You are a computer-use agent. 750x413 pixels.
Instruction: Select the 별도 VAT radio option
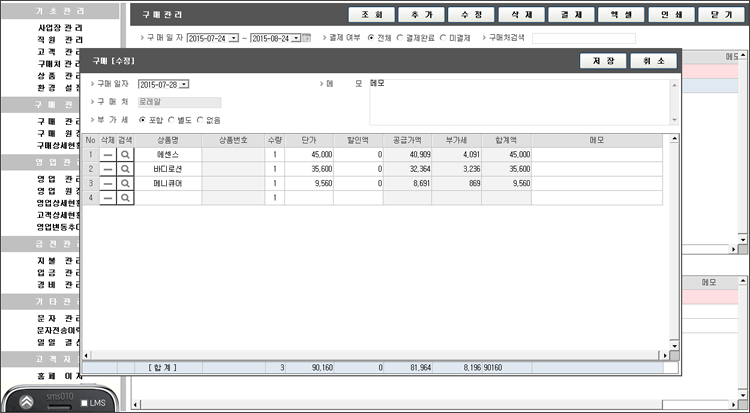[172, 120]
